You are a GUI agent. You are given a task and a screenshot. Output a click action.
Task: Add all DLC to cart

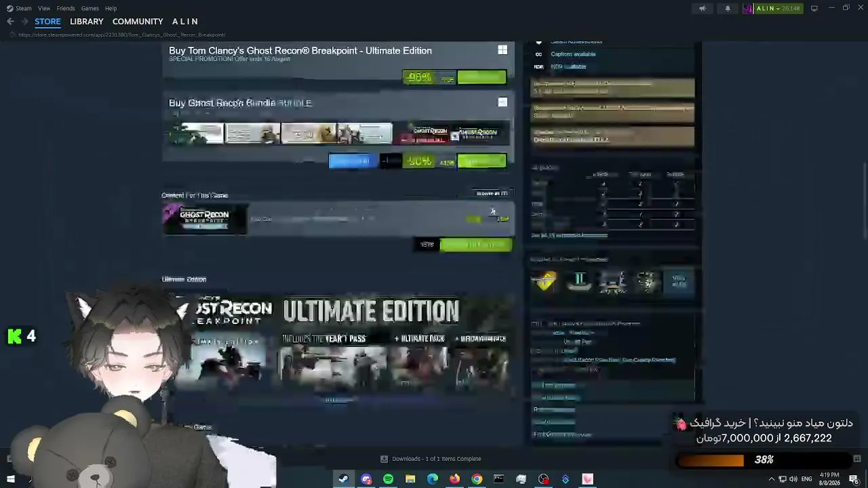475,245
